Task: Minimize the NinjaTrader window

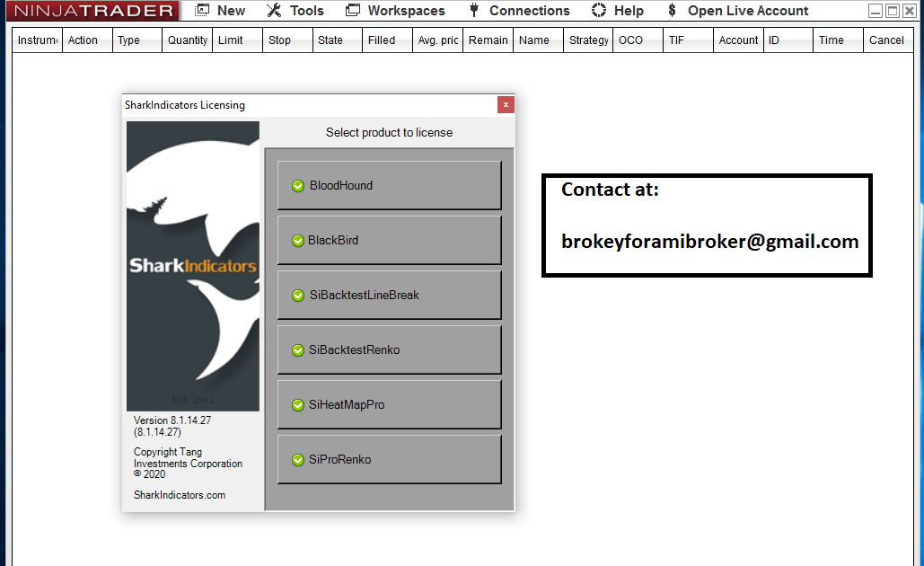Action: [x=876, y=11]
